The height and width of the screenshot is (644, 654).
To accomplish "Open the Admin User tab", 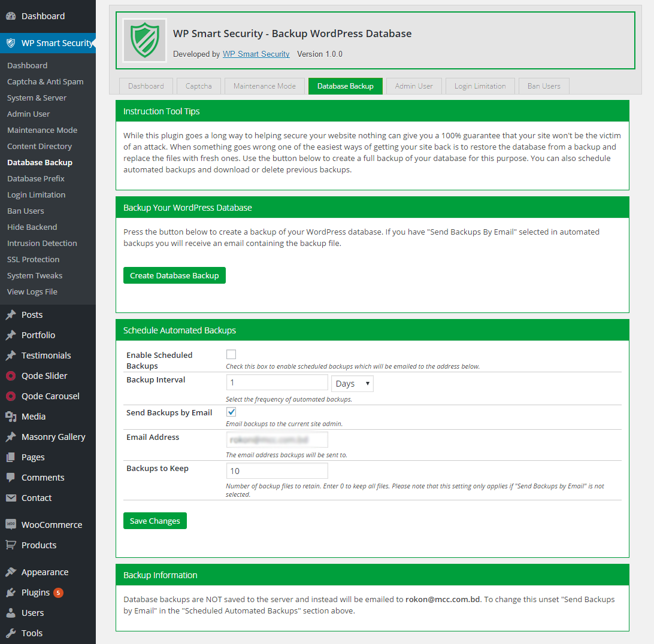I will tap(414, 86).
